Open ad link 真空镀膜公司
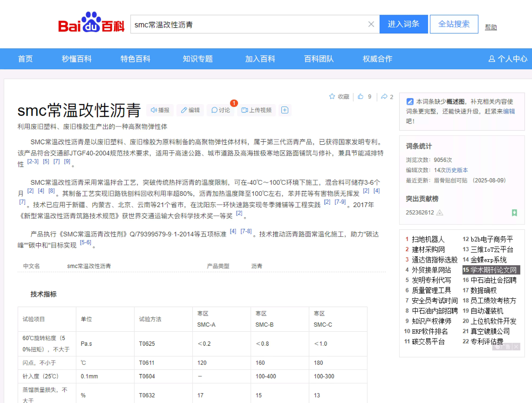The height and width of the screenshot is (403, 532). [x=490, y=331]
